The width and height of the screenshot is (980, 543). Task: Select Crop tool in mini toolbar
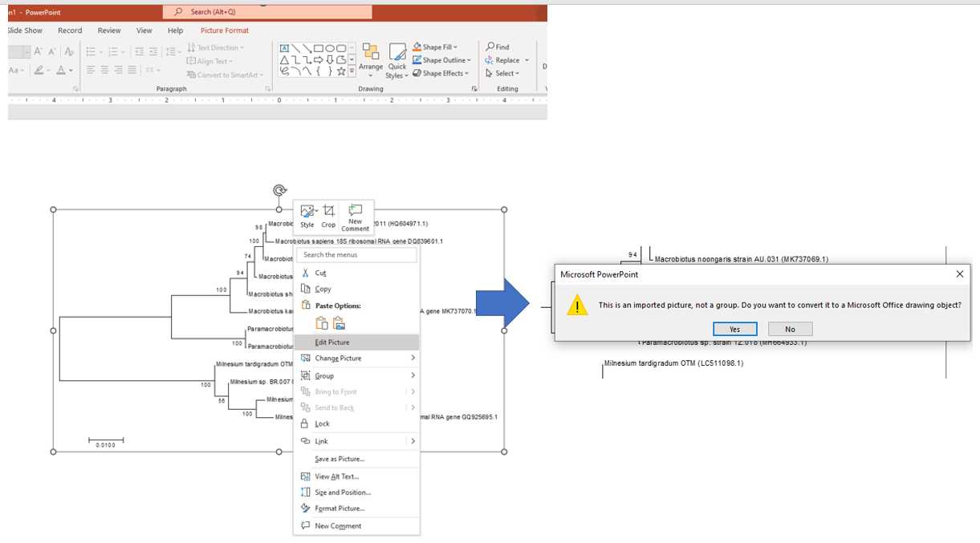(x=328, y=216)
